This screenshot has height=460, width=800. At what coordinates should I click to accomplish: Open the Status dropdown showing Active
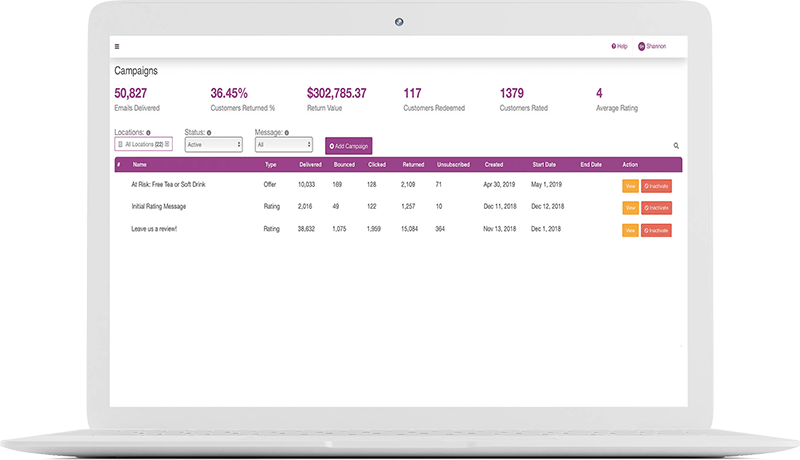coord(214,145)
